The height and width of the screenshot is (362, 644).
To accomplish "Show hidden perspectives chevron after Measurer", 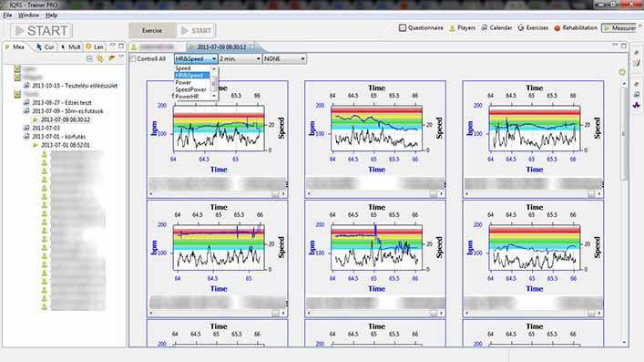I will (639, 26).
